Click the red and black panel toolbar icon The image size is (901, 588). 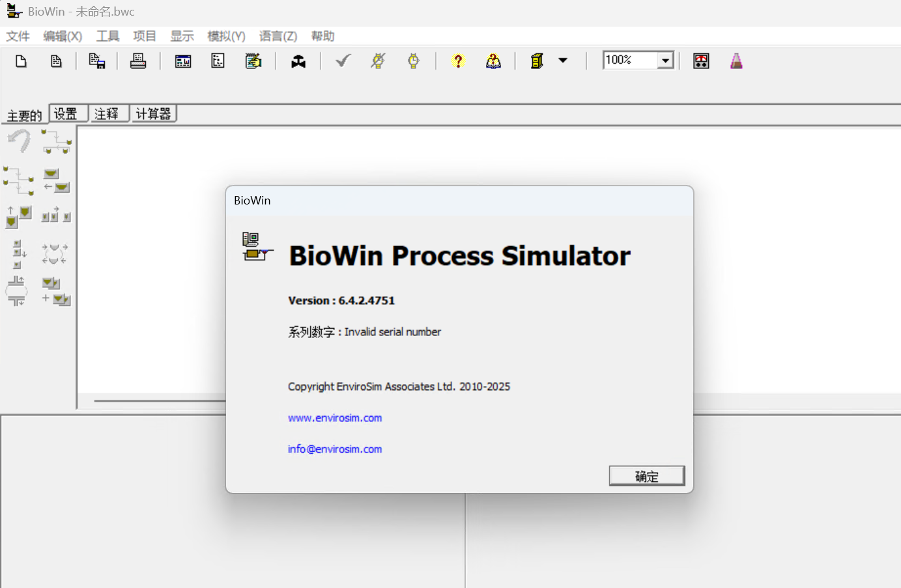(701, 61)
